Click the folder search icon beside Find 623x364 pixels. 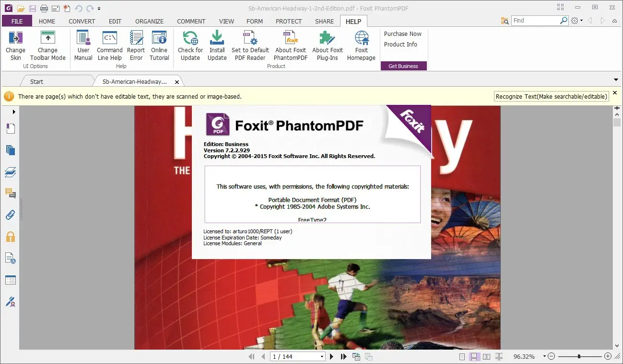click(x=505, y=21)
